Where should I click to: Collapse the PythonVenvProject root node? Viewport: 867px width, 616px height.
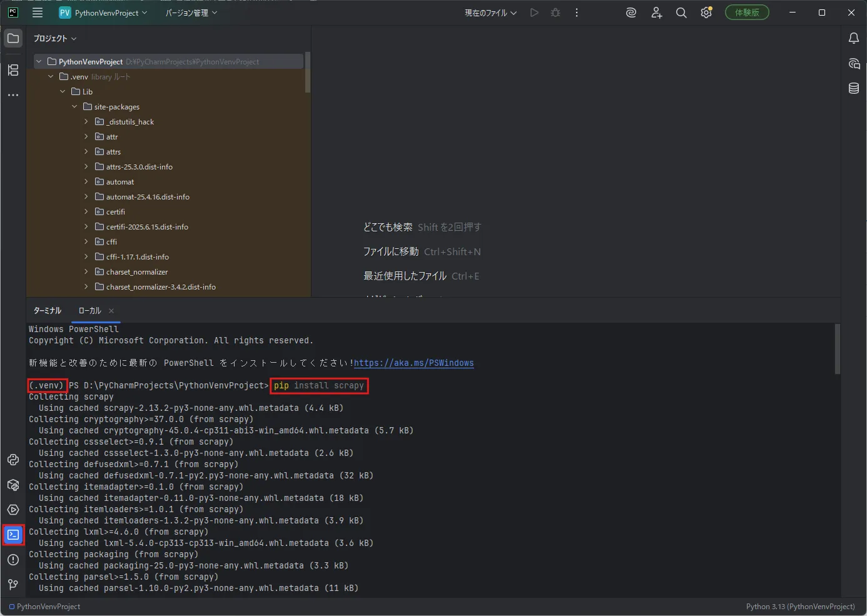coord(39,61)
